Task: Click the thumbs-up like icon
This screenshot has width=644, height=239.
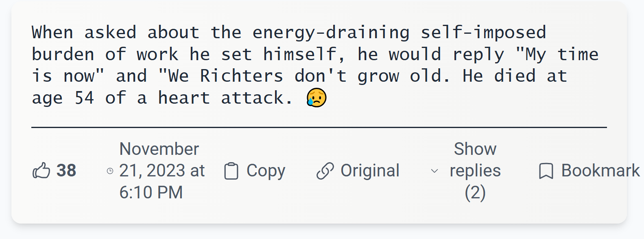Action: (x=41, y=171)
